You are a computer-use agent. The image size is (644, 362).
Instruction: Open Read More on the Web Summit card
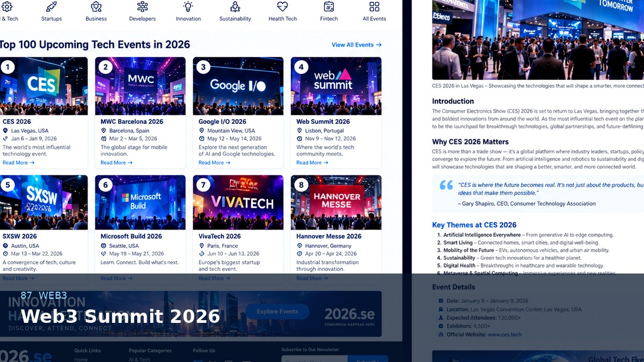point(312,162)
